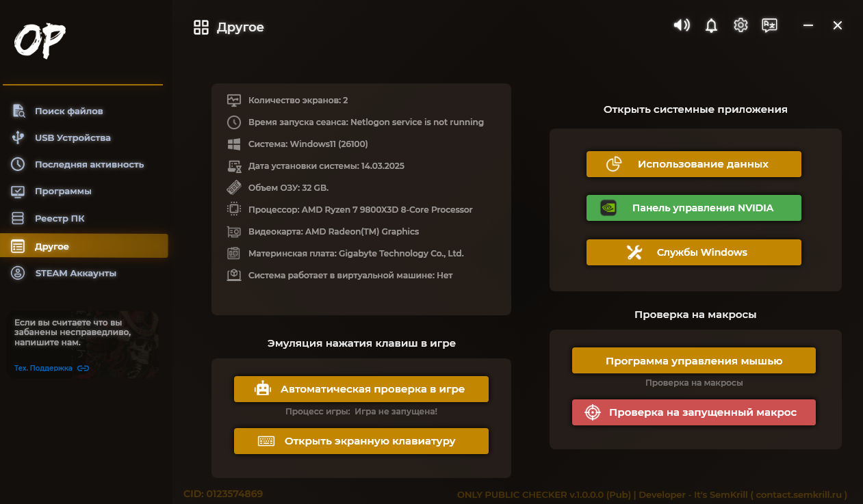Open settings gear icon

point(740,26)
